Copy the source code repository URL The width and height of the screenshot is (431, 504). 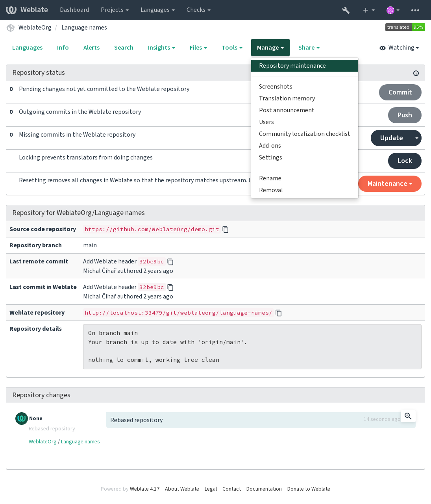pos(226,230)
